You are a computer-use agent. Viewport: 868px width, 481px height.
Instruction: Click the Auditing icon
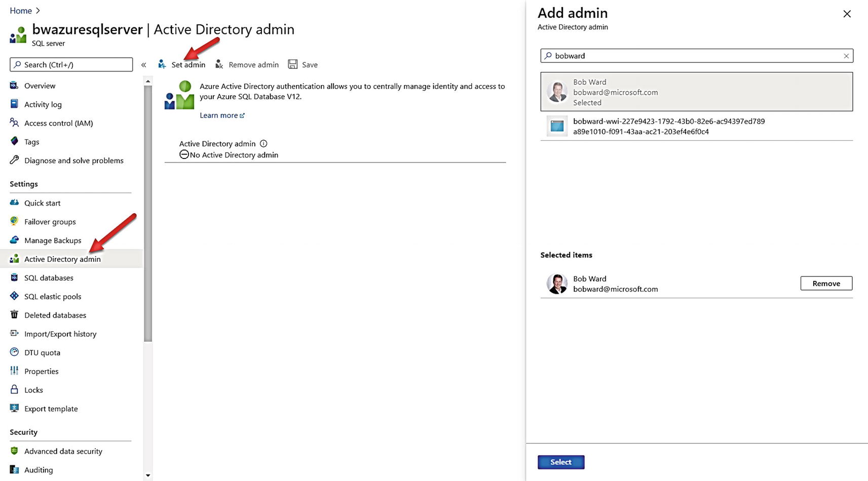click(14, 470)
